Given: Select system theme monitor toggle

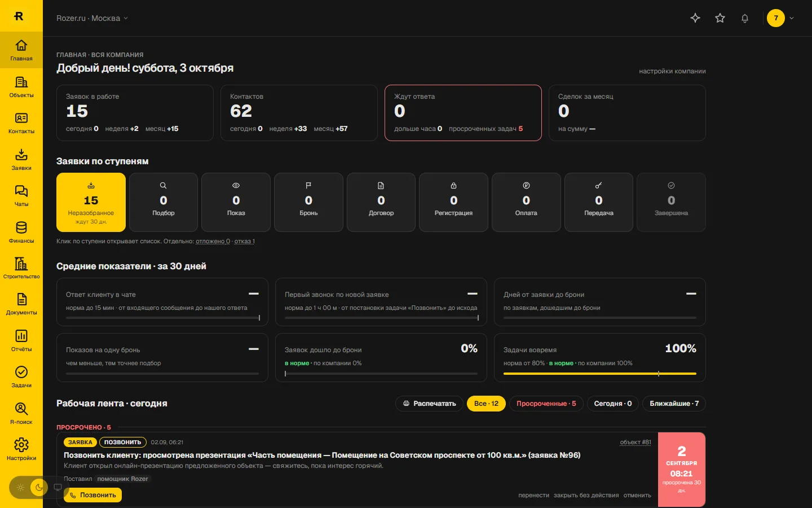Looking at the screenshot, I should 58,487.
